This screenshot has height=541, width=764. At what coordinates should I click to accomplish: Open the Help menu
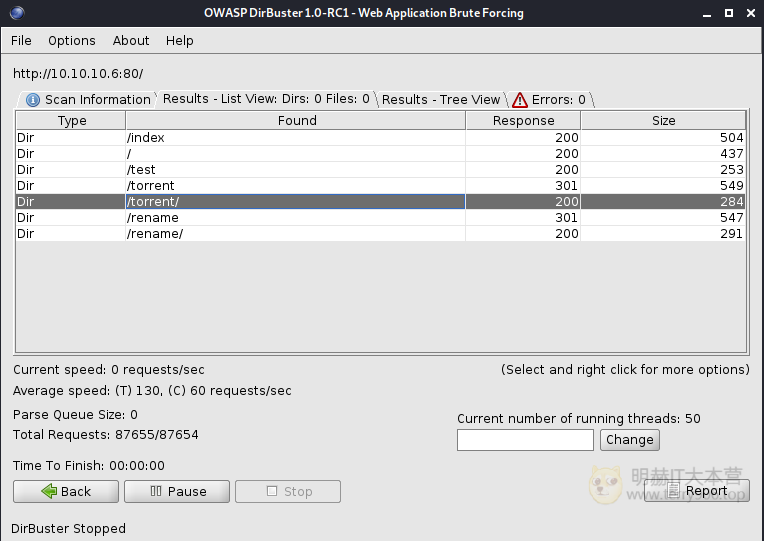[x=179, y=40]
